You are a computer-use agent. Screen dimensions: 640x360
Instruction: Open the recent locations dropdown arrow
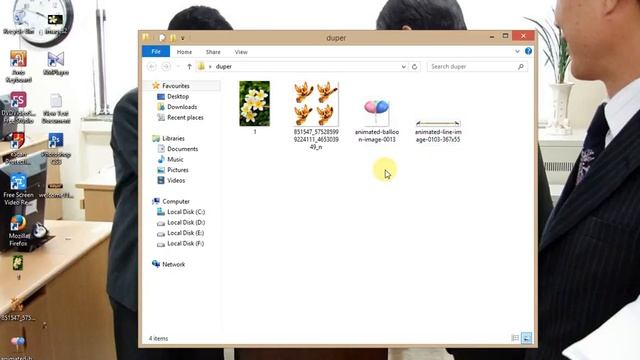(178, 67)
